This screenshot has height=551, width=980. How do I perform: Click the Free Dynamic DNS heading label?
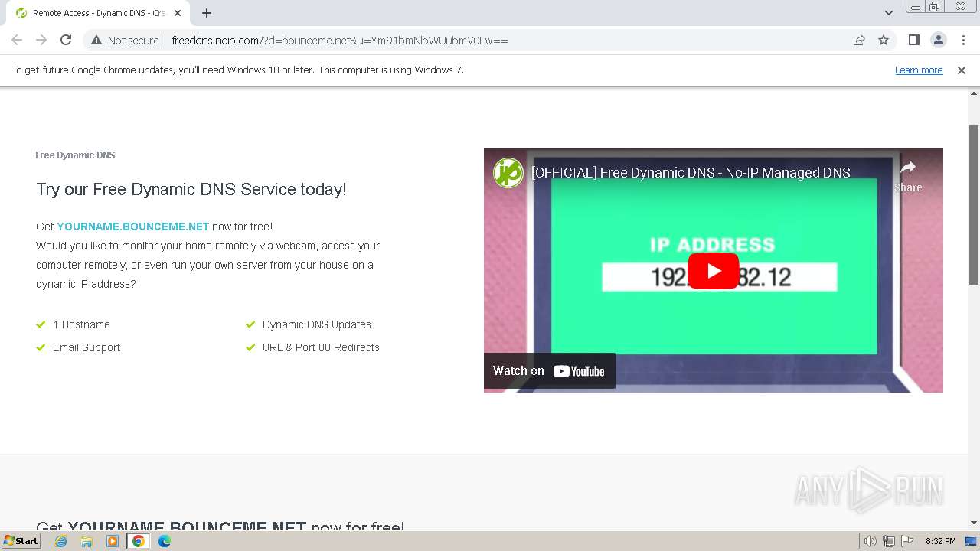[x=75, y=155]
